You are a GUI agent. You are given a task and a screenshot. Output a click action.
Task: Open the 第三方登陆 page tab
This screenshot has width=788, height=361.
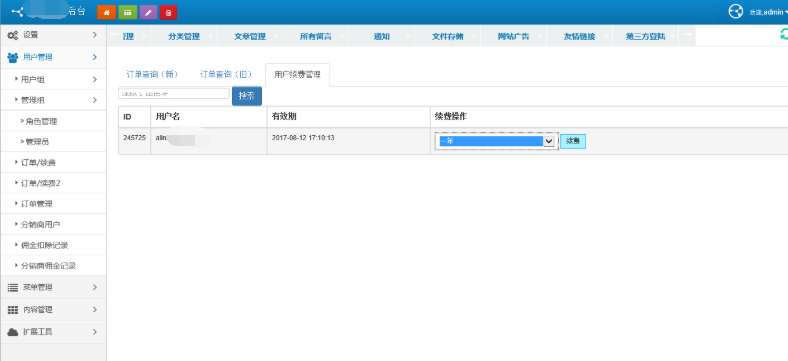point(646,37)
